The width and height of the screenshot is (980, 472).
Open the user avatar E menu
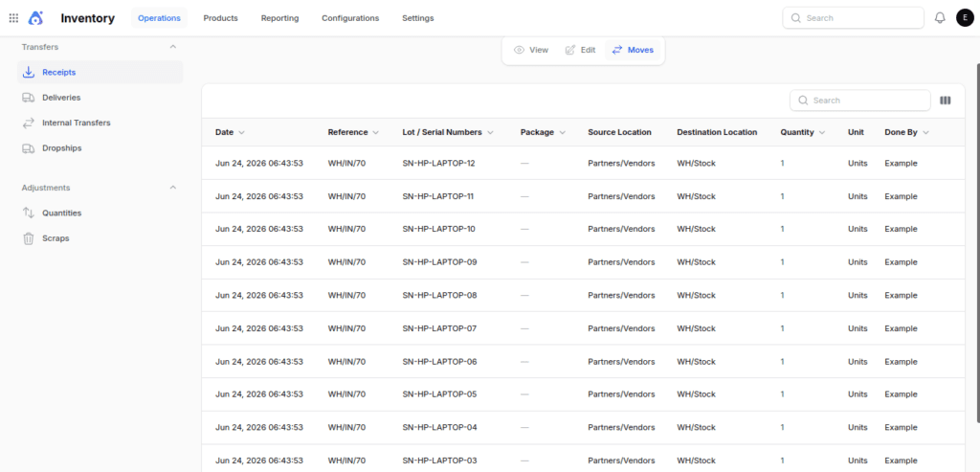point(965,18)
